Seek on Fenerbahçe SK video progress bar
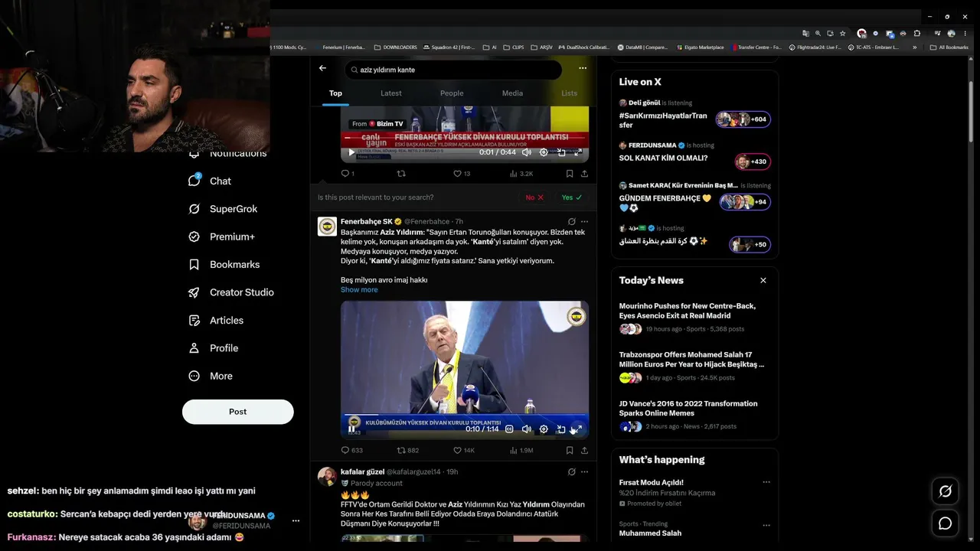The height and width of the screenshot is (551, 980). (x=465, y=416)
